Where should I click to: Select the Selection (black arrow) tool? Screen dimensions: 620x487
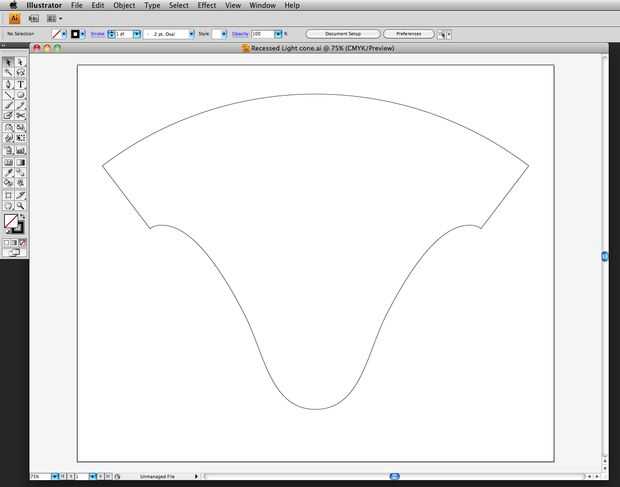(8, 62)
